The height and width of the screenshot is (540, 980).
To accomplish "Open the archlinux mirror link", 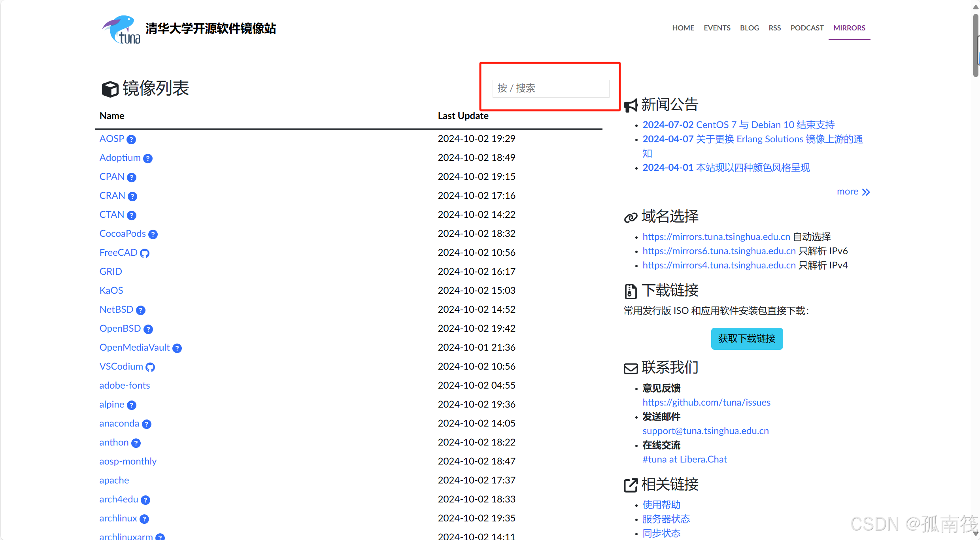I will click(118, 518).
